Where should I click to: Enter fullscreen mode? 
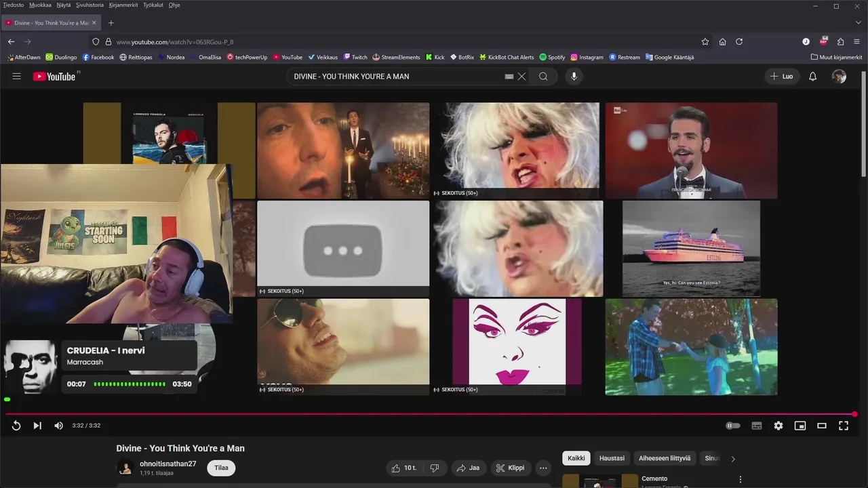(844, 426)
